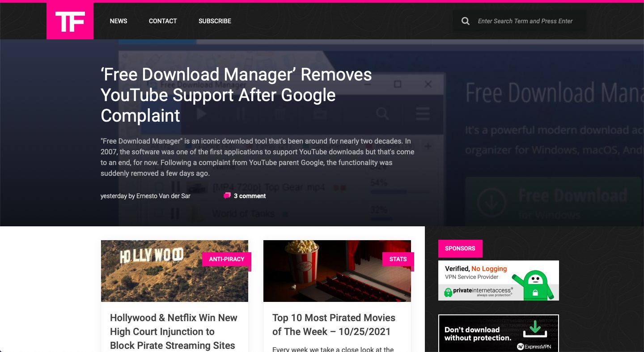Open Top 10 Most Pirated Movies article
Screen dimensions: 644x352
pos(334,325)
